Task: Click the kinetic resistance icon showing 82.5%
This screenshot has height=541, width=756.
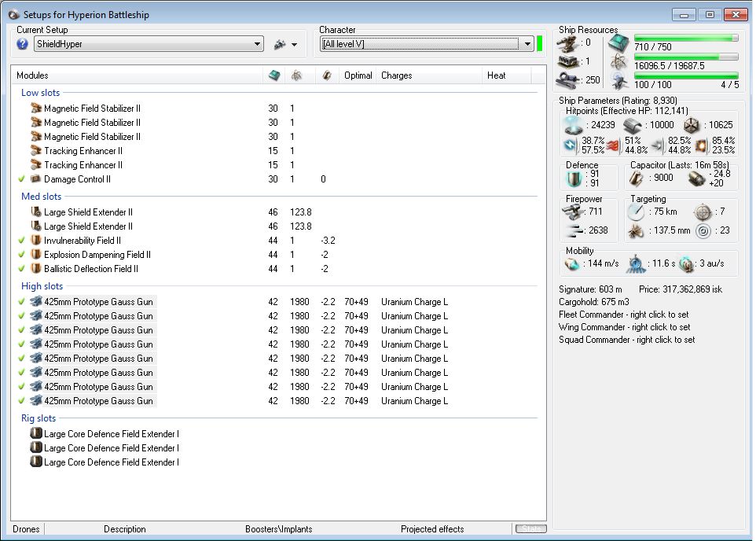Action: (x=657, y=145)
